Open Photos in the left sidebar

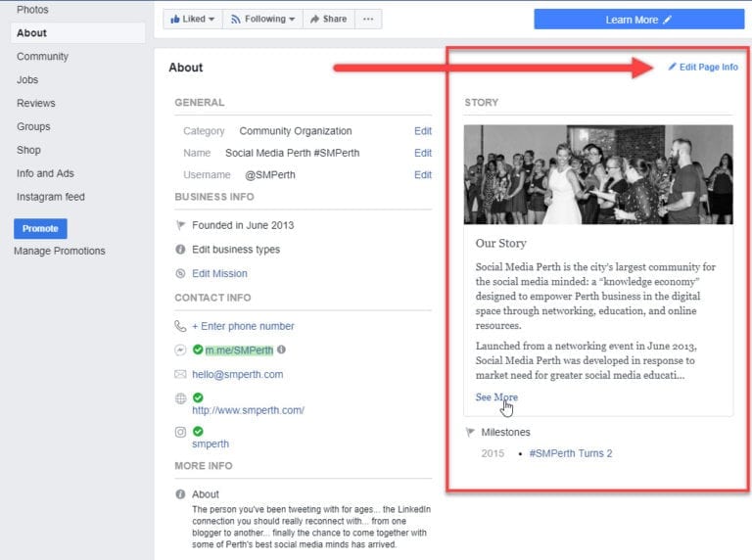point(32,10)
